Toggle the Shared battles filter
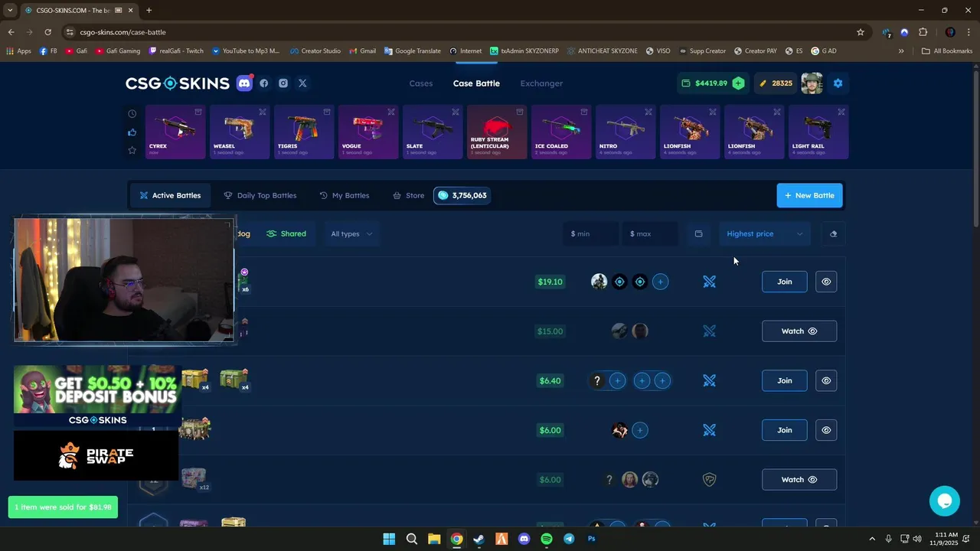Viewport: 980px width, 551px height. point(286,234)
